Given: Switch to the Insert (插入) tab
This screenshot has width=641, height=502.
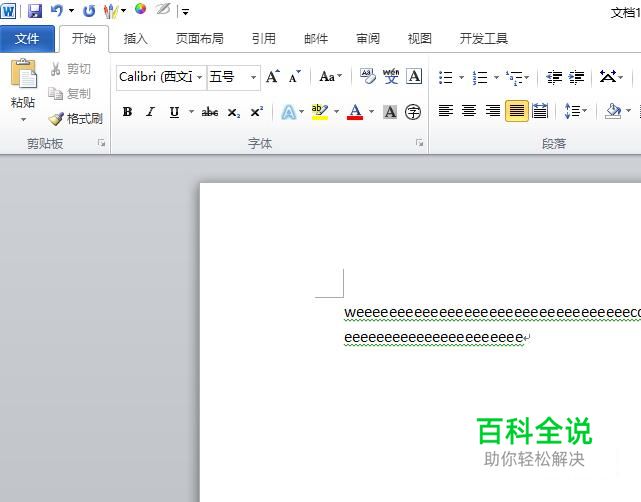Looking at the screenshot, I should click(x=135, y=39).
